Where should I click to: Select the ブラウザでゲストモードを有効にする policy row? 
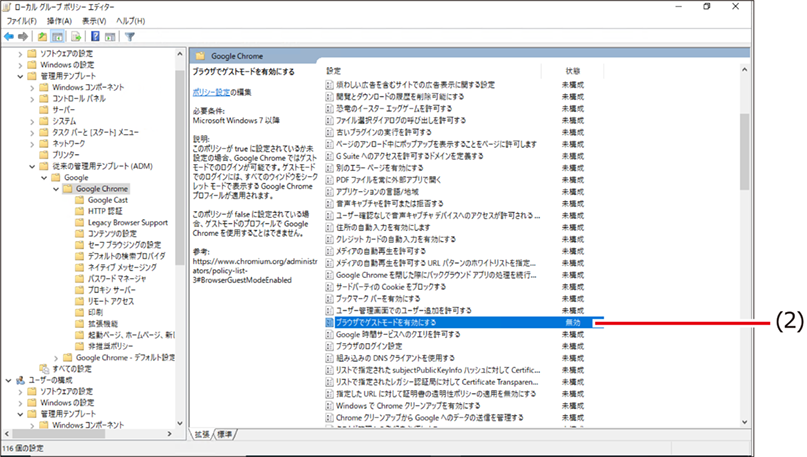click(x=464, y=323)
